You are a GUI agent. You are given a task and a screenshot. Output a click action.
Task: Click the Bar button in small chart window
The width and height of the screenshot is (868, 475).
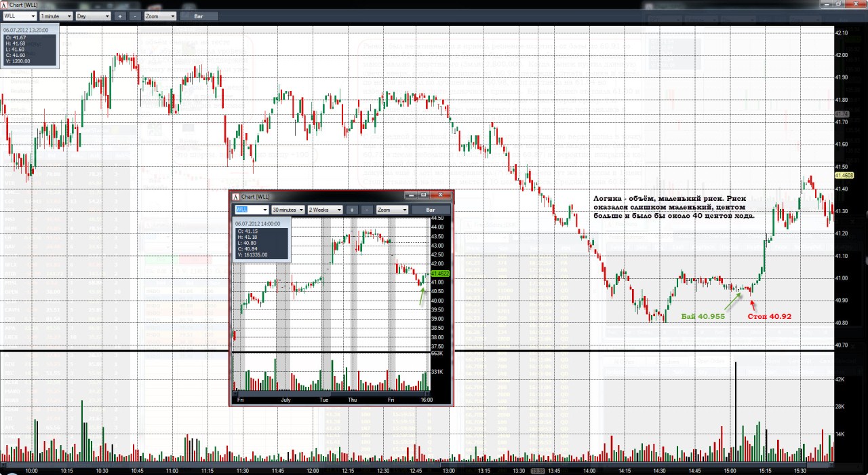point(430,210)
